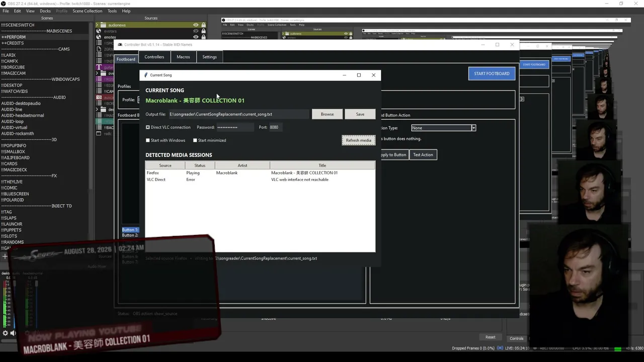Open desktop audio mixer settings gear
This screenshot has width=644, height=362.
(6, 333)
